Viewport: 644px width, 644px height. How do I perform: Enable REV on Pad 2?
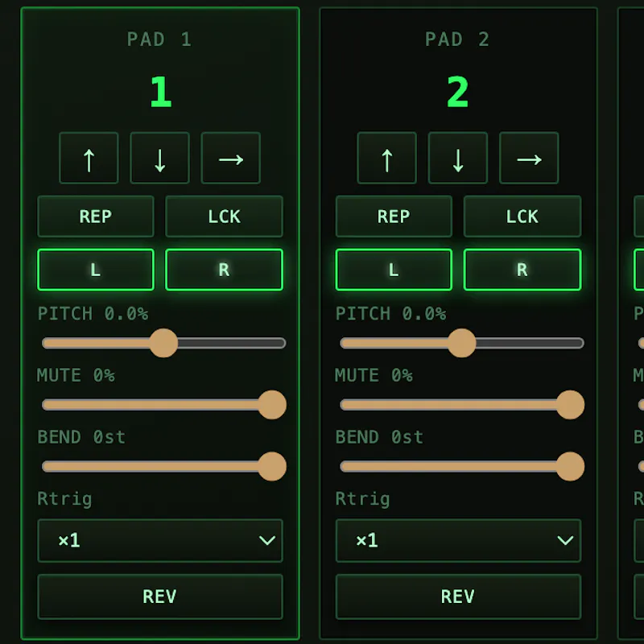458,597
